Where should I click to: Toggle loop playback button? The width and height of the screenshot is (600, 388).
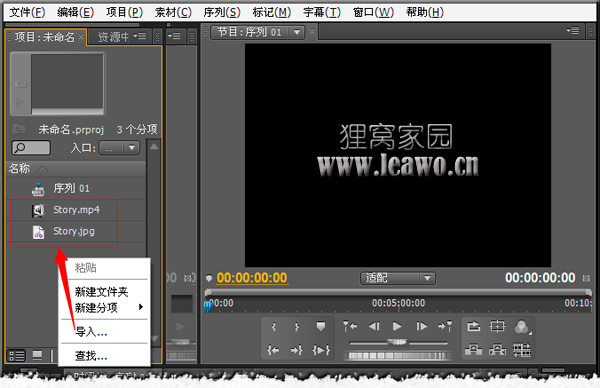474,326
